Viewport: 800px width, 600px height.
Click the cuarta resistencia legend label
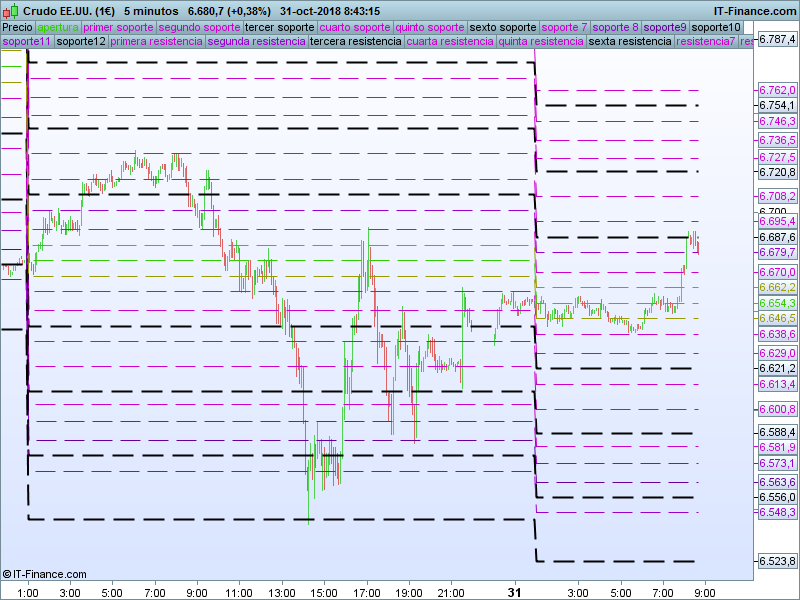click(450, 41)
